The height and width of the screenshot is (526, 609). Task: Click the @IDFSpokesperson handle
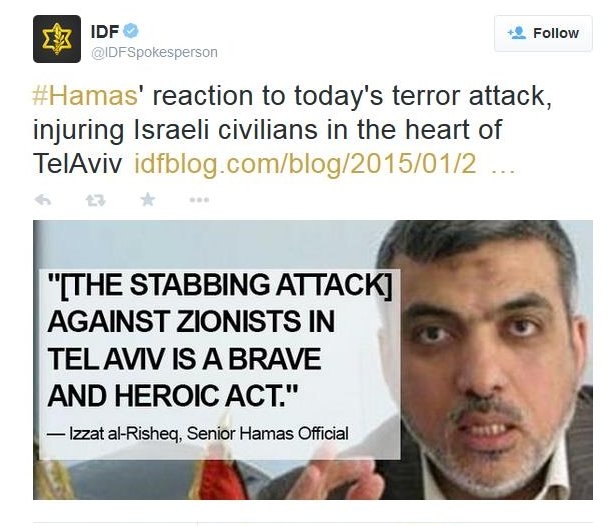pyautogui.click(x=154, y=52)
